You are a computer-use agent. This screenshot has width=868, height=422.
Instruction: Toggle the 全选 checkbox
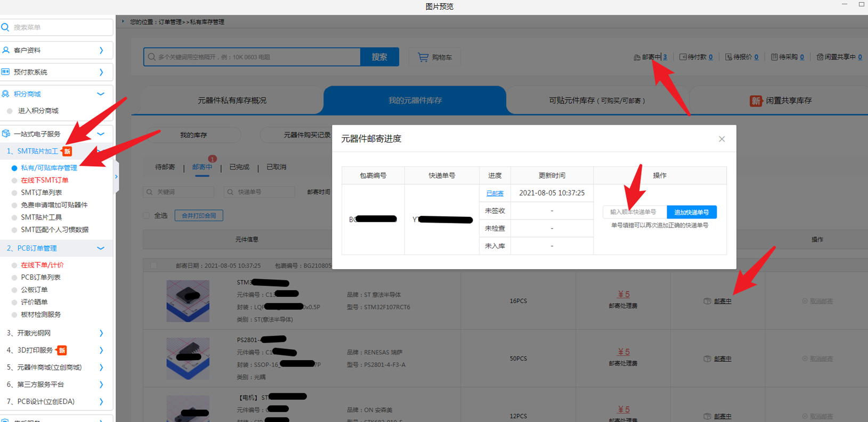[146, 215]
